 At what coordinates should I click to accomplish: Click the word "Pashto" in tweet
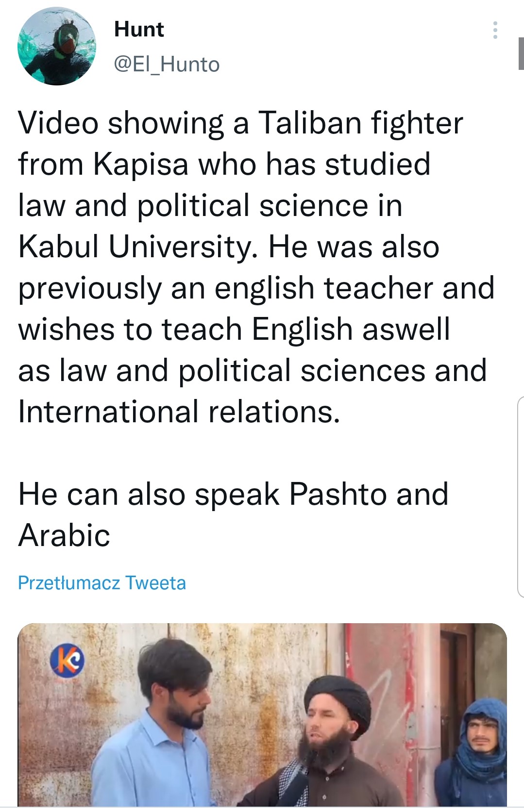tap(338, 494)
